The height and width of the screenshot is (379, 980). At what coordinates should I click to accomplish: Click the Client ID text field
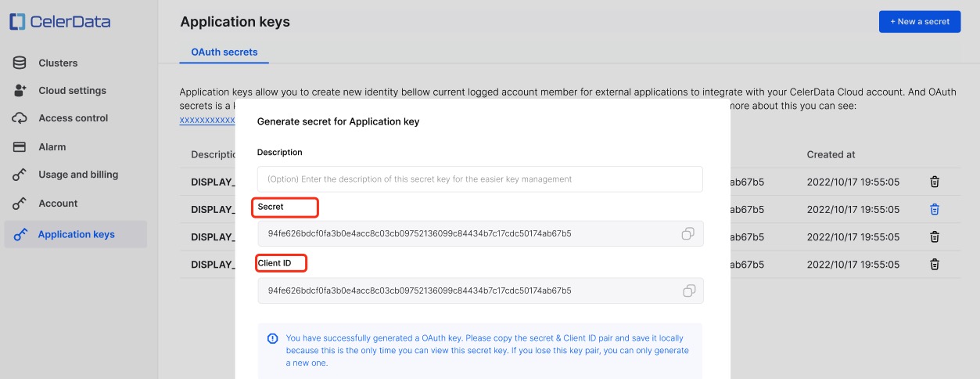pyautogui.click(x=469, y=291)
